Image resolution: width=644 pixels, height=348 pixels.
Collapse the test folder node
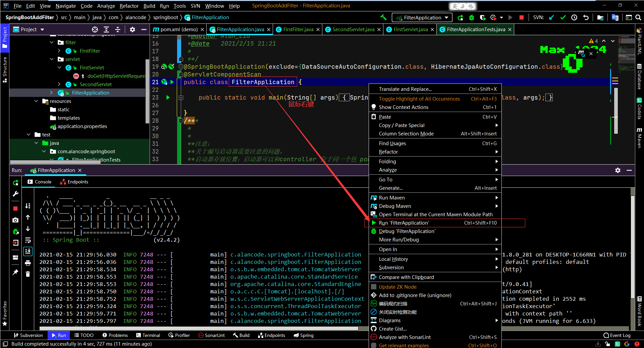pos(29,135)
